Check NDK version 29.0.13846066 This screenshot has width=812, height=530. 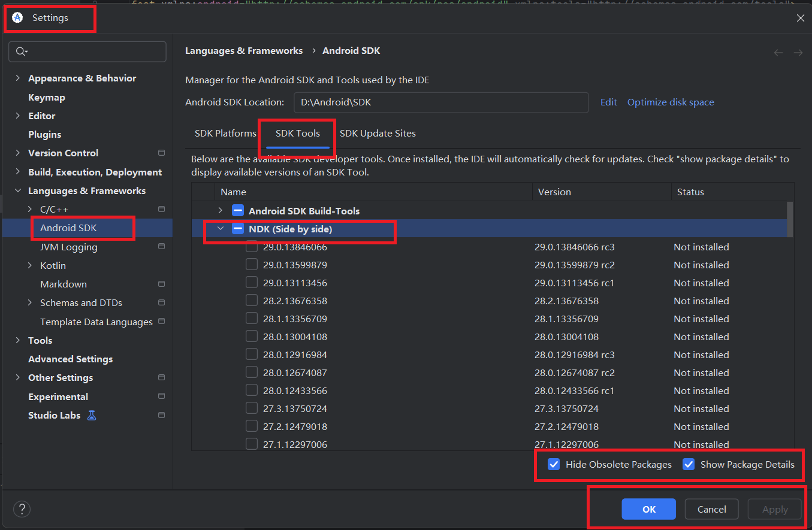[252, 247]
